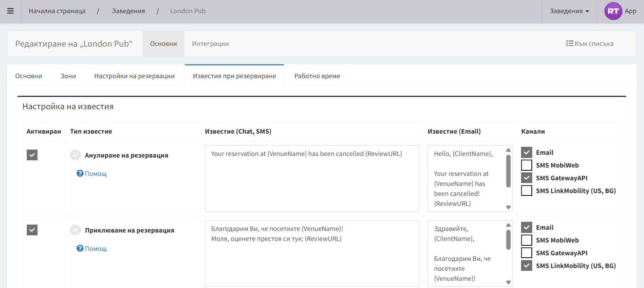The width and height of the screenshot is (644, 288).
Task: Go to Начална страница breadcrumb link
Action: pyautogui.click(x=57, y=11)
